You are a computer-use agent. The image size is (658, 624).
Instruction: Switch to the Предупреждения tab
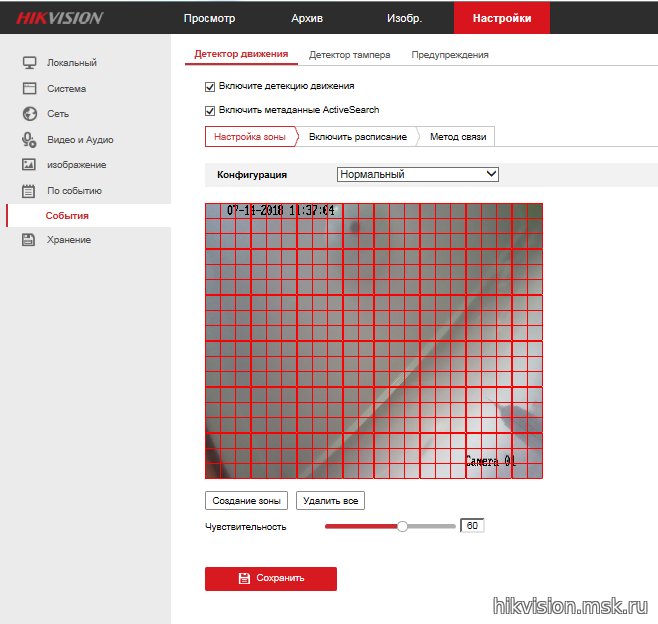tap(450, 55)
